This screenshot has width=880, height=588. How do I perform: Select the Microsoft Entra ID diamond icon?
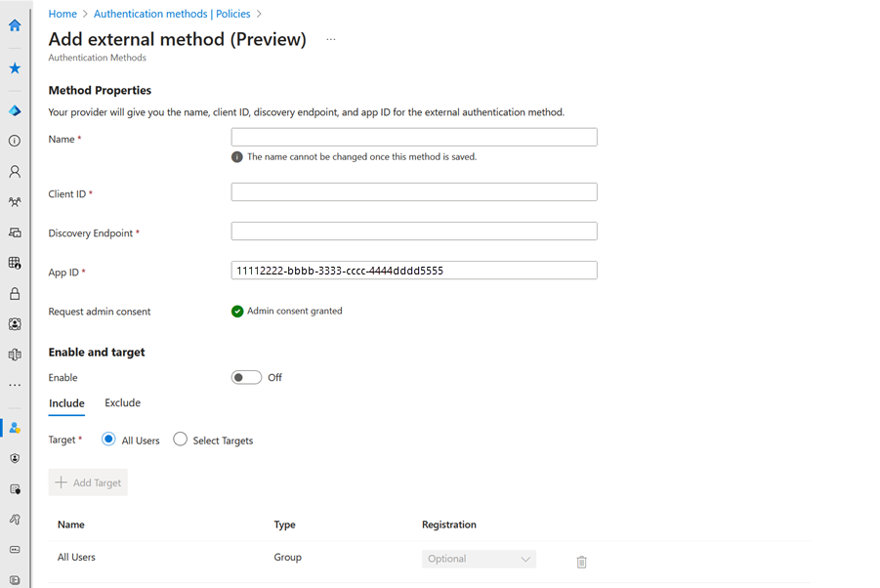[14, 109]
